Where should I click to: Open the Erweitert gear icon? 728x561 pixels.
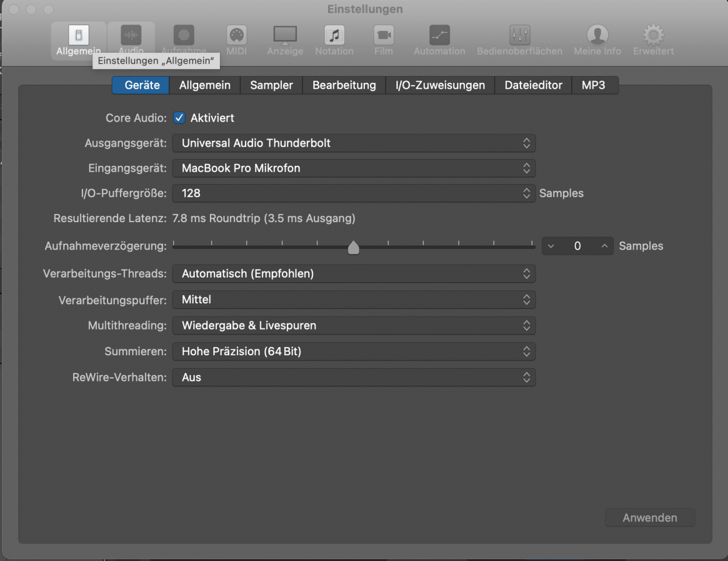(x=654, y=35)
